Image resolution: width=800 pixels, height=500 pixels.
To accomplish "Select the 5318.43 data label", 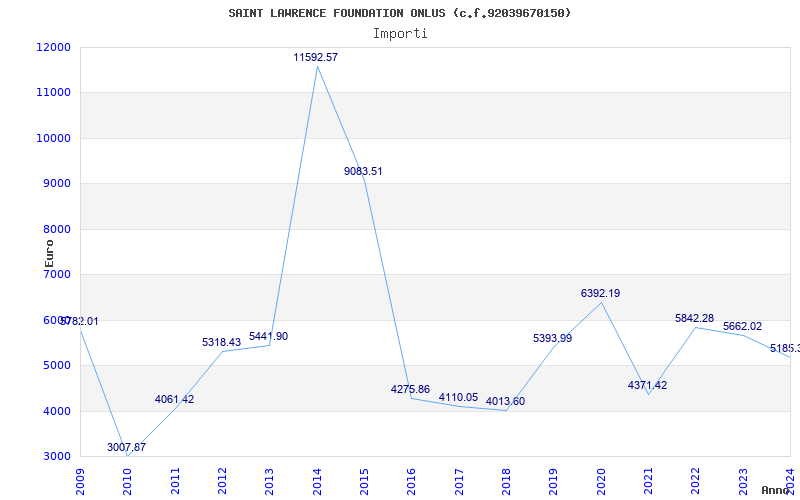I will 221,342.
